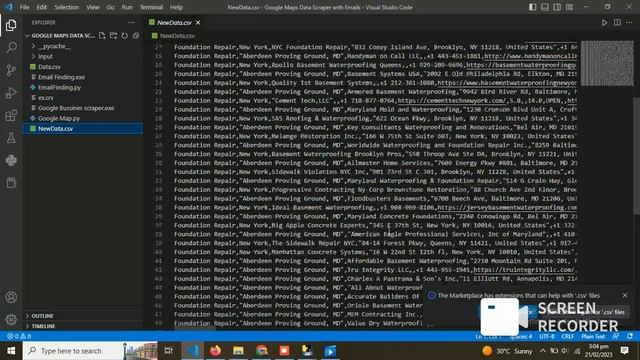The image size is (640, 360).
Task: Close the NewData.csv editor tab
Action: 198,22
